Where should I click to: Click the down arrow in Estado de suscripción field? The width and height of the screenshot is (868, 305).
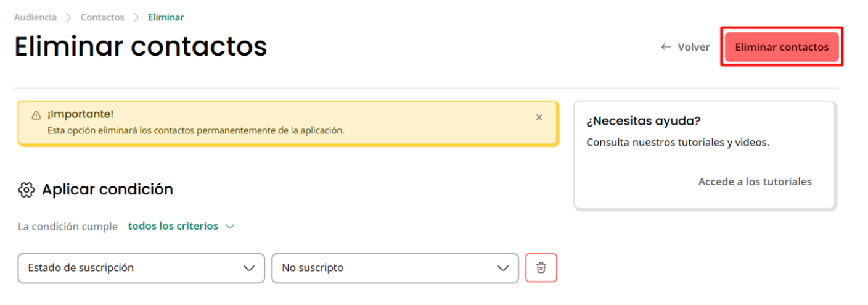pyautogui.click(x=249, y=268)
